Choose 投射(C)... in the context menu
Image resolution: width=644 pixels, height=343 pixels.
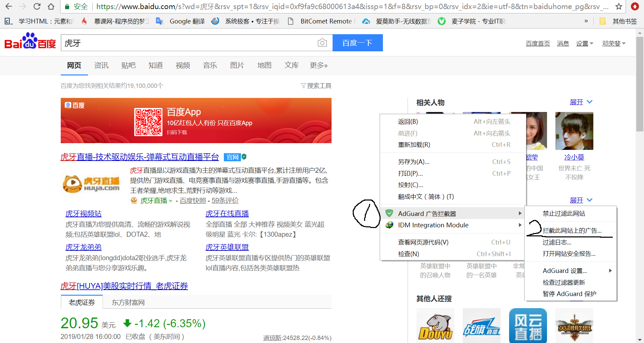tap(453, 185)
